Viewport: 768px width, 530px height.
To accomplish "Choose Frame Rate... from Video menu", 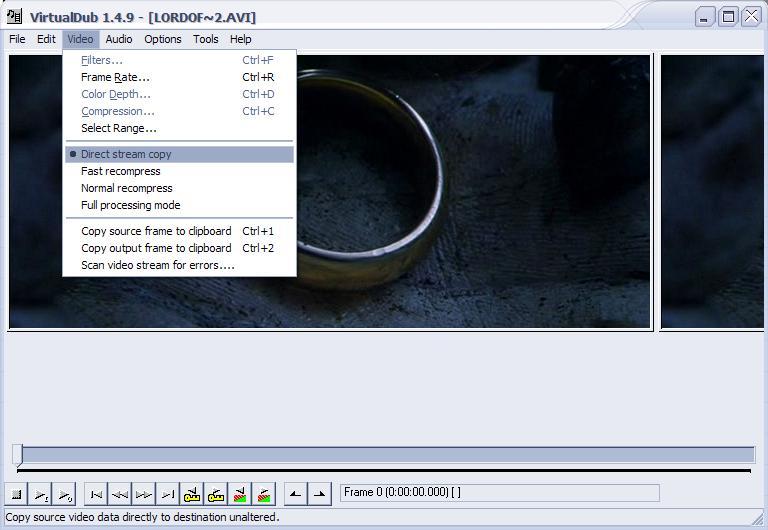I will [179, 77].
